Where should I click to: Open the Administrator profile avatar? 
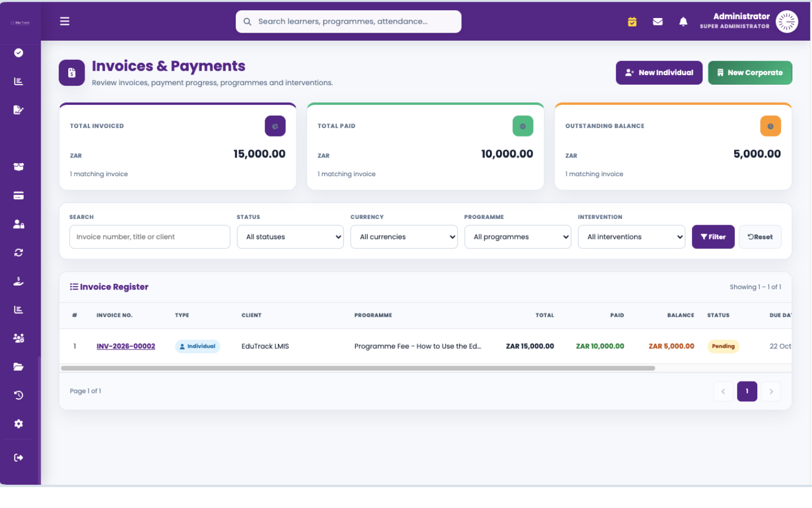tap(787, 21)
